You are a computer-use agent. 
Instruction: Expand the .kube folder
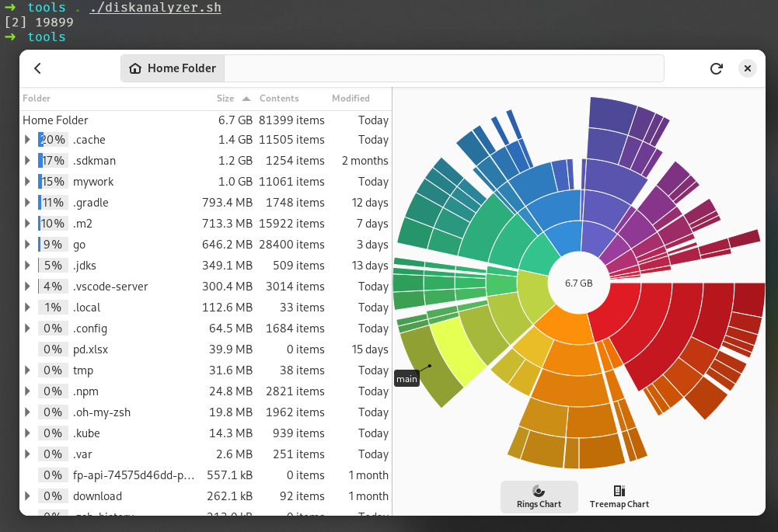[x=27, y=433]
